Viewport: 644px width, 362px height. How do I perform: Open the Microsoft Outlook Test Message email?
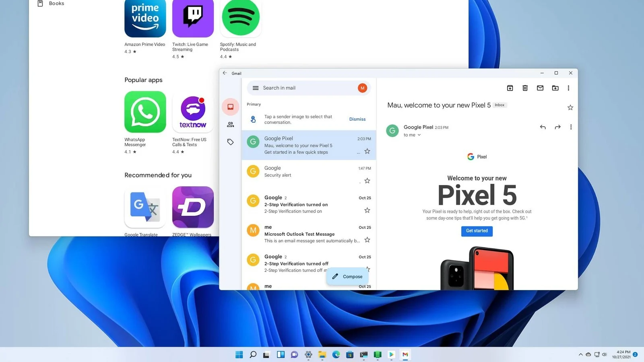309,234
